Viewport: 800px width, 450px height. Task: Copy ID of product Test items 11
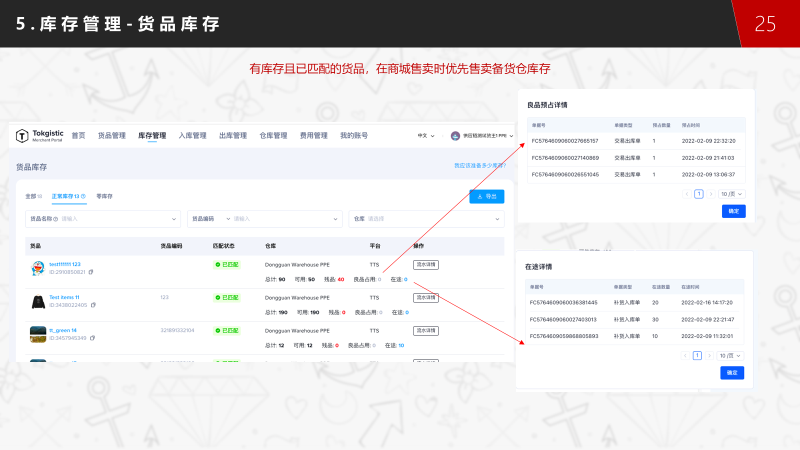(93, 305)
